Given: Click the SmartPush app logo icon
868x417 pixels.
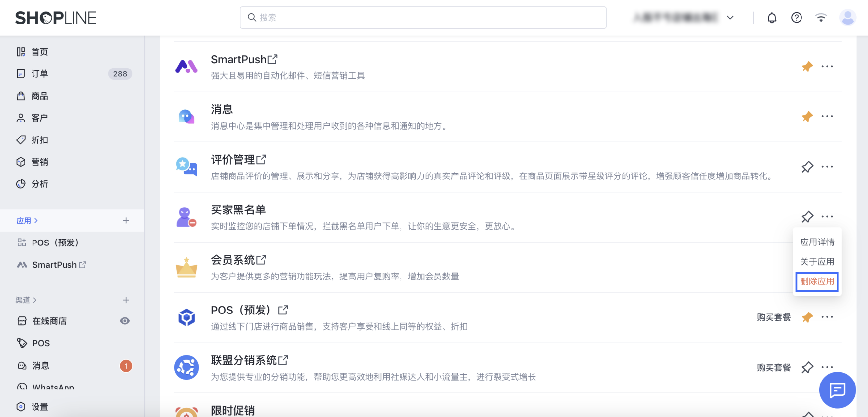Looking at the screenshot, I should (186, 67).
